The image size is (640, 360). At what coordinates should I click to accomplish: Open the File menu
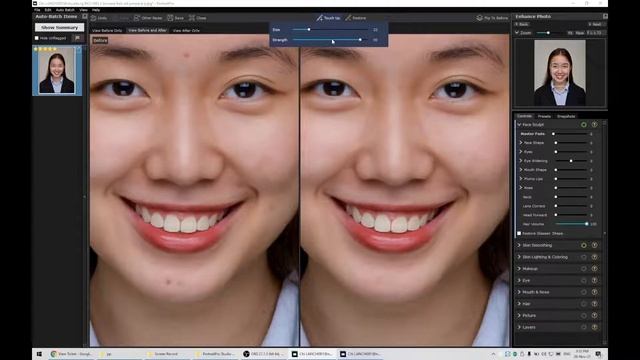pyautogui.click(x=37, y=10)
